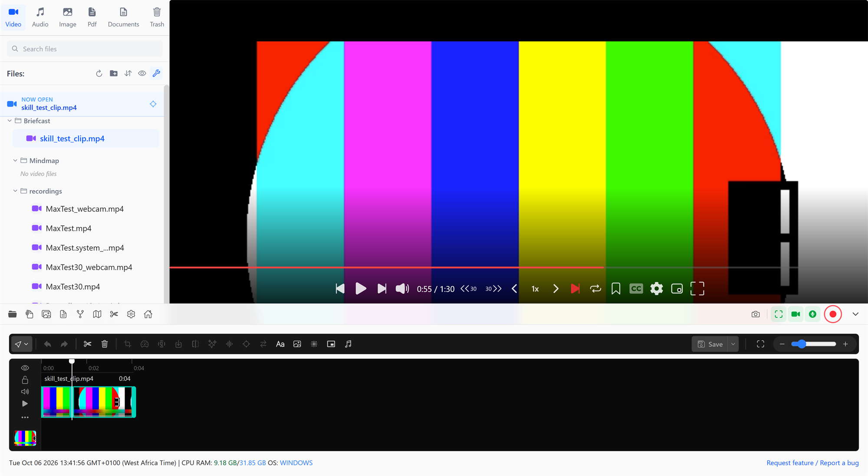Toggle loop playback in the player
The width and height of the screenshot is (868, 476).
(x=595, y=288)
